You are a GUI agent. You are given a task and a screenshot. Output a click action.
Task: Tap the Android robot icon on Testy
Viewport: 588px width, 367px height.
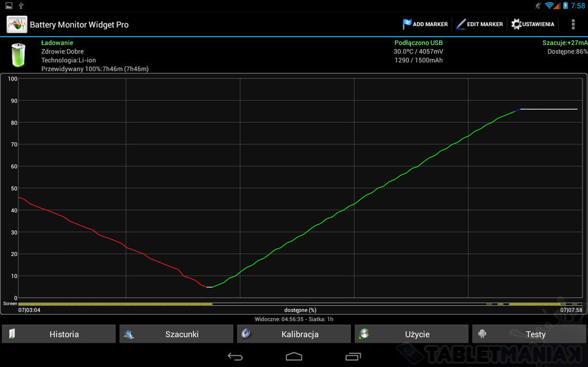[482, 334]
